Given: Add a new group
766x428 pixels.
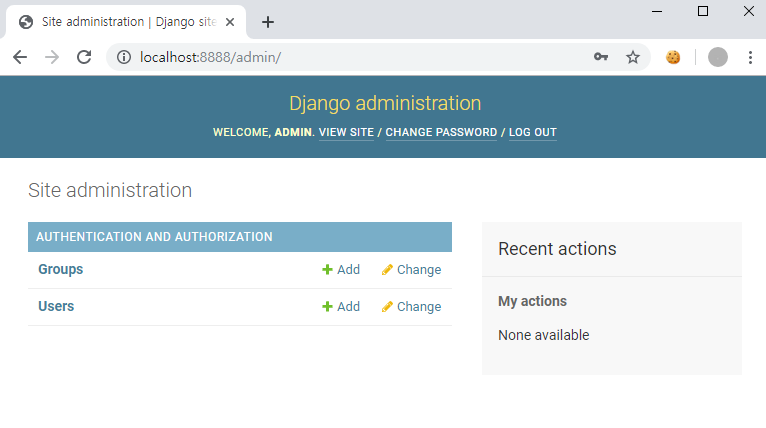Looking at the screenshot, I should coord(341,270).
